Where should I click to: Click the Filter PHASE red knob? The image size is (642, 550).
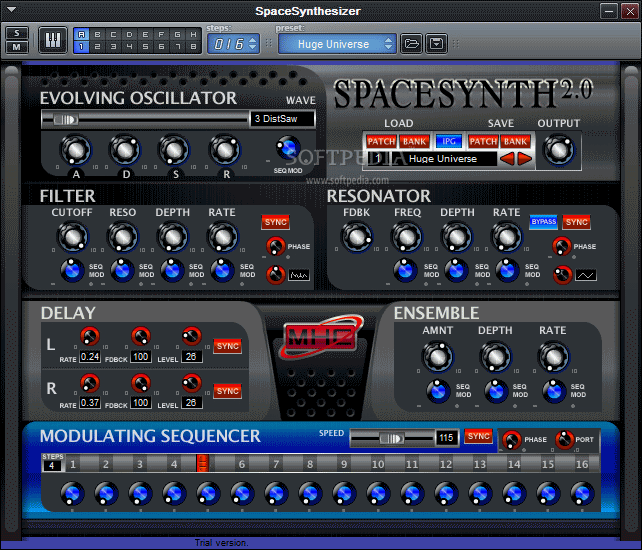(276, 246)
